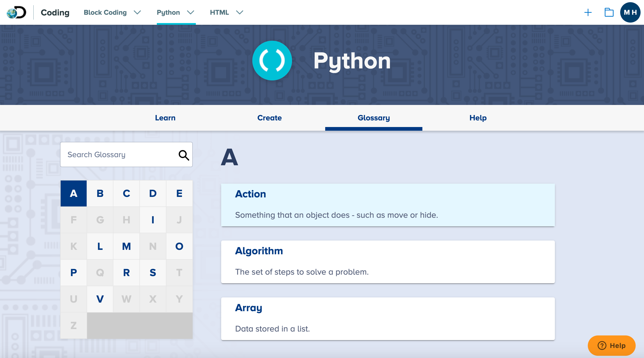Click the disabled letter X tile

click(x=153, y=299)
